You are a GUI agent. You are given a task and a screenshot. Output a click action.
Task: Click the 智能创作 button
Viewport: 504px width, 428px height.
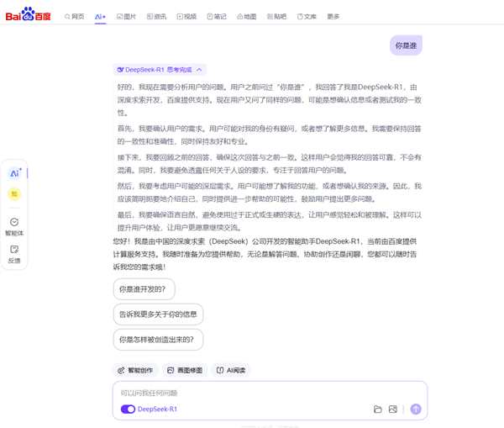click(135, 370)
